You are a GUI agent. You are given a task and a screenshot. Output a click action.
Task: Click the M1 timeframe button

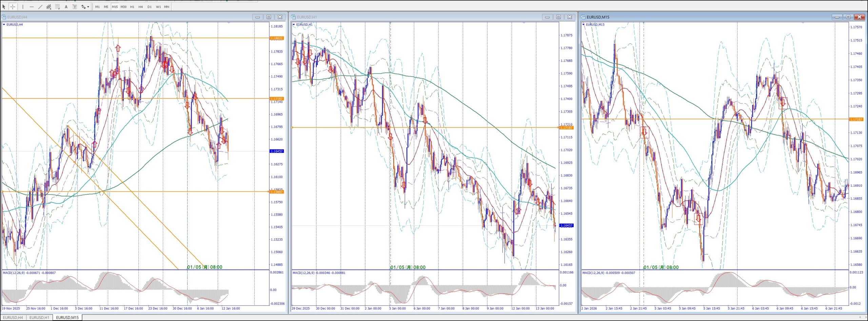pos(97,7)
